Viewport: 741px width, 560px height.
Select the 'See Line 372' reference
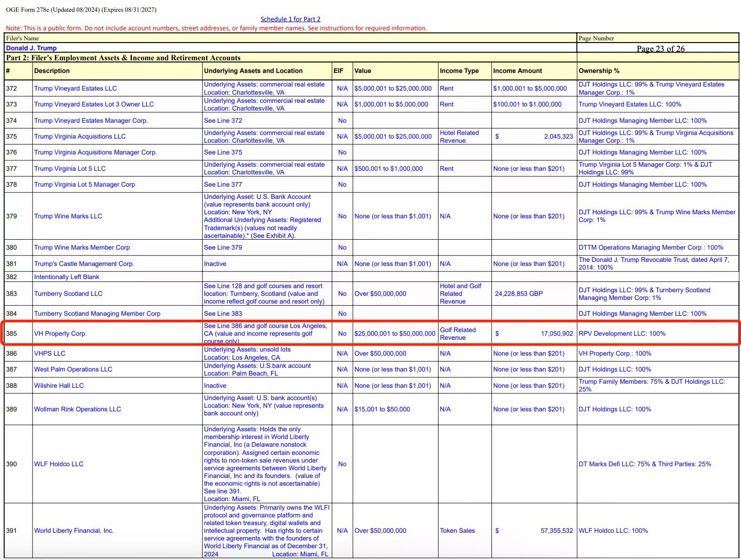223,121
